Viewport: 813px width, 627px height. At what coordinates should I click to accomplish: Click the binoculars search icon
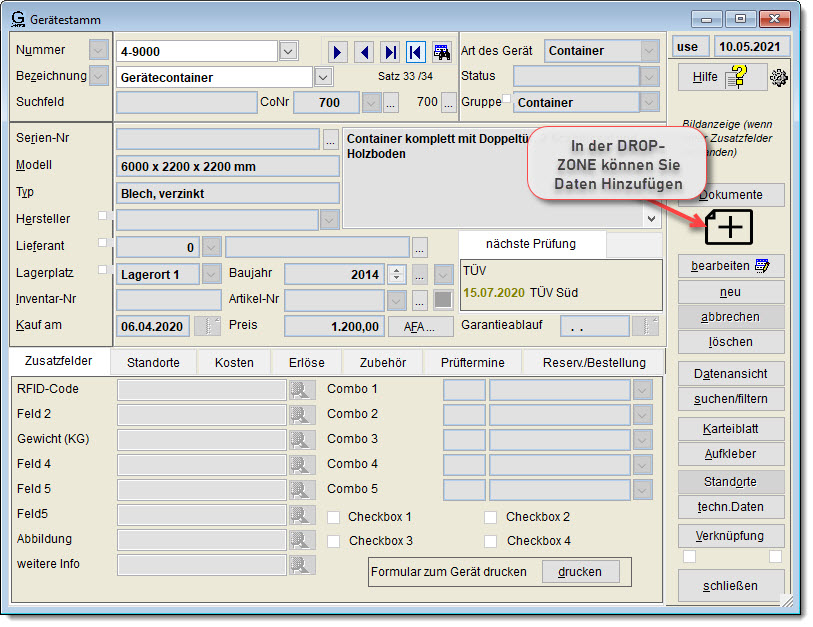441,51
